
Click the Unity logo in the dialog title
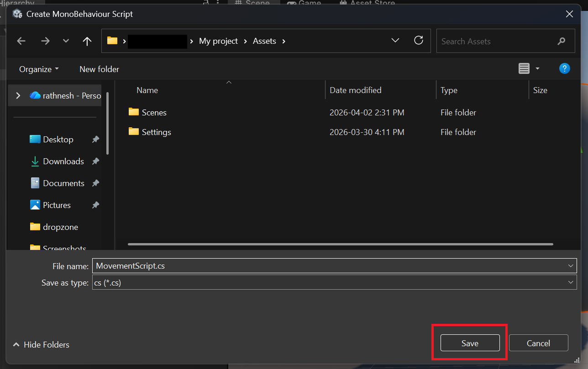pyautogui.click(x=17, y=14)
